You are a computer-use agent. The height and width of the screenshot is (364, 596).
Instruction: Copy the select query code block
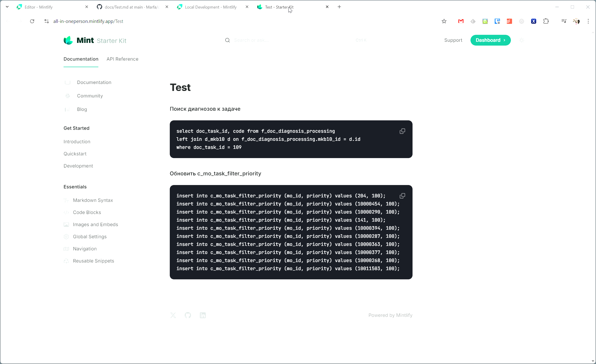click(x=402, y=131)
